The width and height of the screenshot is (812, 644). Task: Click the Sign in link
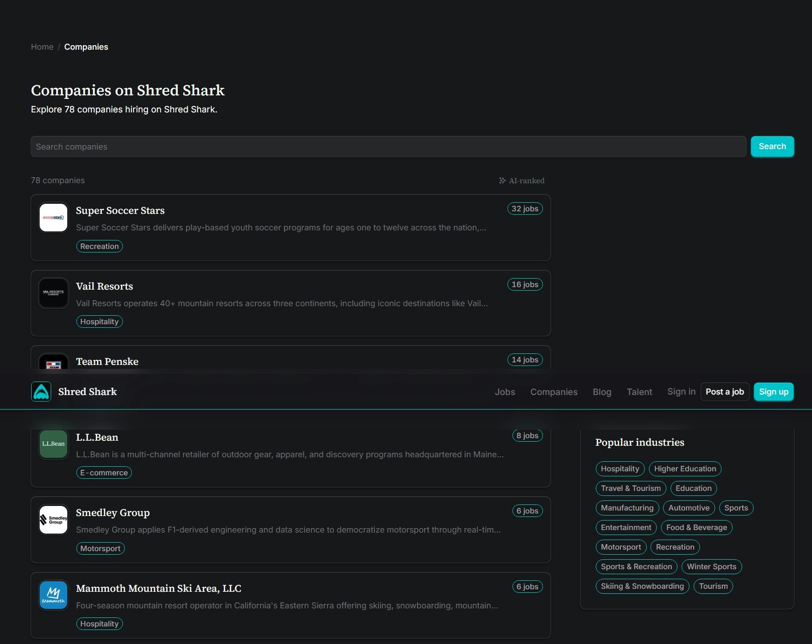682,392
